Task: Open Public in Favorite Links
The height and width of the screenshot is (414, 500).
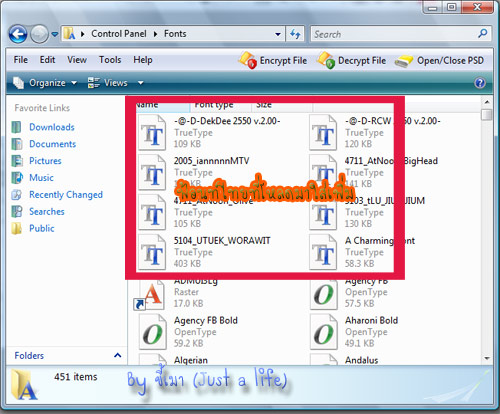Action: [42, 228]
